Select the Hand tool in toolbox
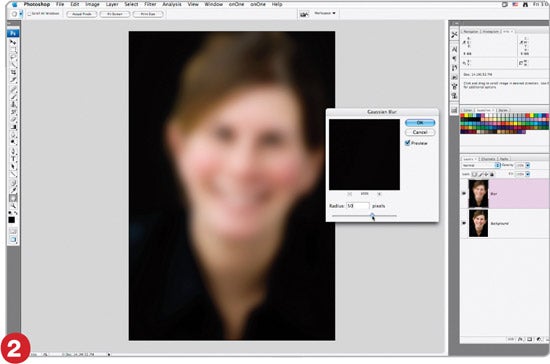Image resolution: width=550 pixels, height=364 pixels. [13, 198]
